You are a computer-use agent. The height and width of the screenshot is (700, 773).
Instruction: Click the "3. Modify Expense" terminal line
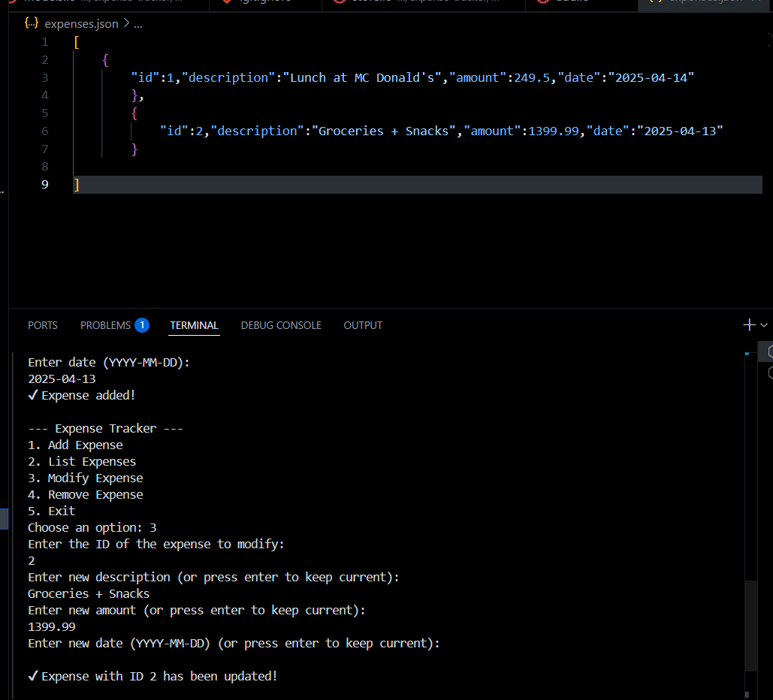point(86,478)
